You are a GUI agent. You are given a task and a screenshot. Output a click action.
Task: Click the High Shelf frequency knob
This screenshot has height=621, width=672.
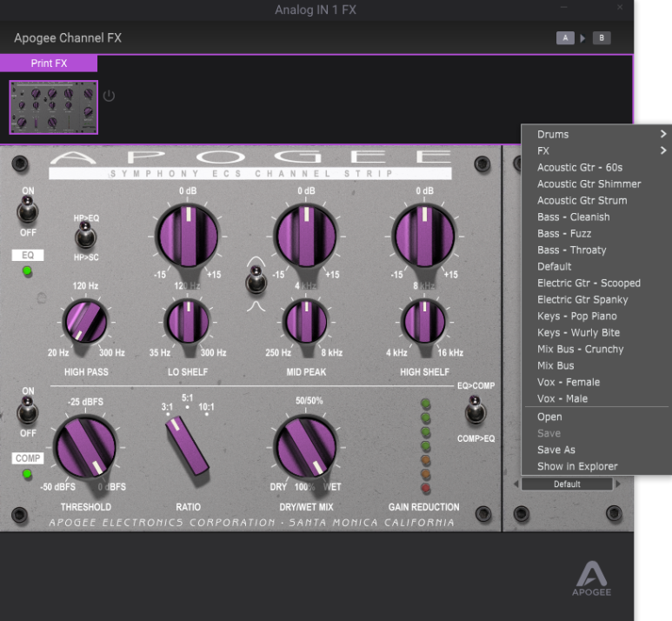tap(424, 322)
